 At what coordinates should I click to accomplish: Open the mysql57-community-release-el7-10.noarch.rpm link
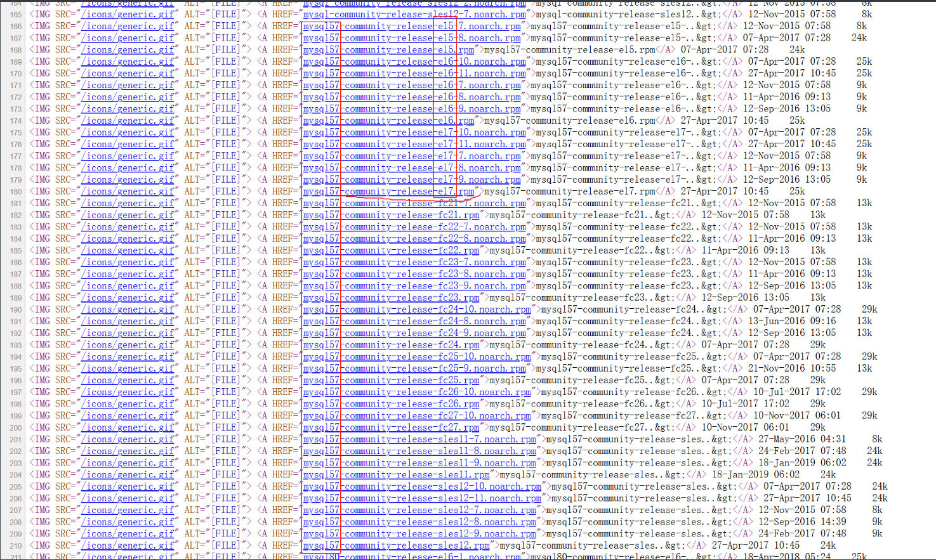[414, 133]
